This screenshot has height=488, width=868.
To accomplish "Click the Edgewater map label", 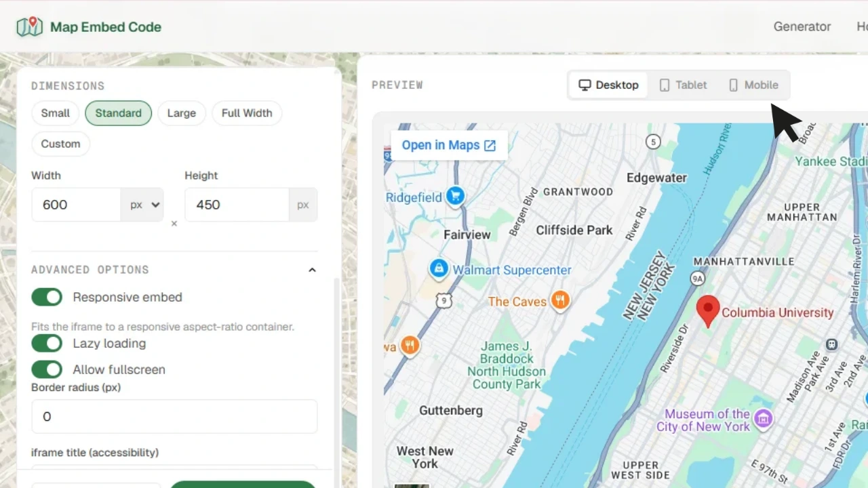I will 656,178.
